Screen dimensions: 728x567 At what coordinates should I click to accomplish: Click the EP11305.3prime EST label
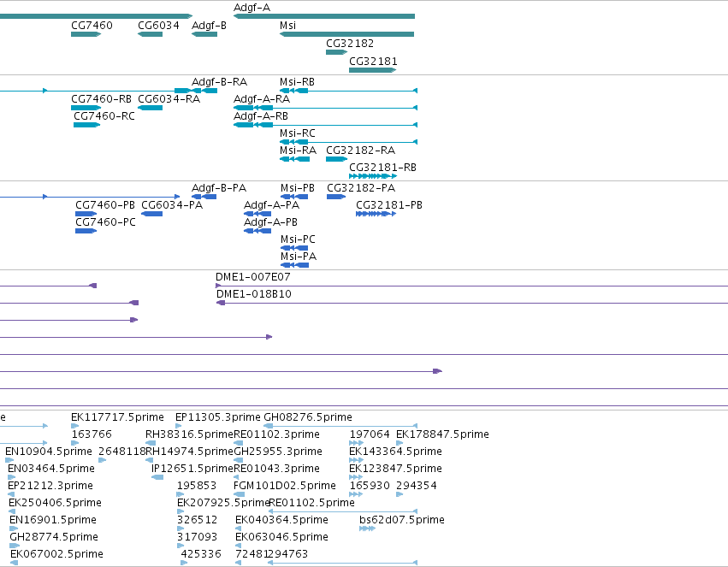pos(218,417)
